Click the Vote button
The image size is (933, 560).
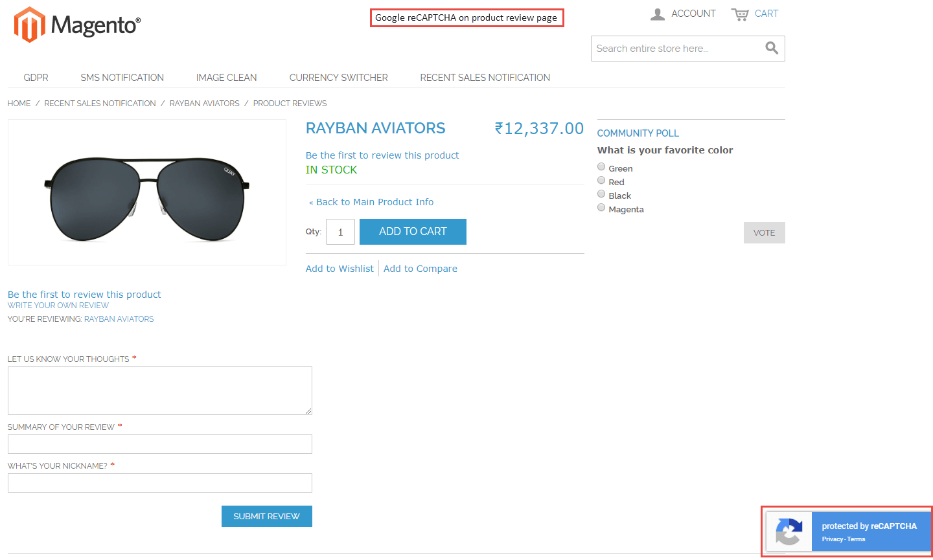click(x=764, y=233)
